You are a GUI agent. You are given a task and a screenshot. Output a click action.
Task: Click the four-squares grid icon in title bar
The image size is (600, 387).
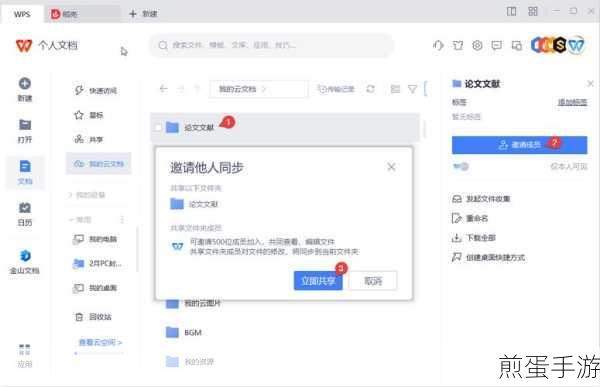coord(533,11)
